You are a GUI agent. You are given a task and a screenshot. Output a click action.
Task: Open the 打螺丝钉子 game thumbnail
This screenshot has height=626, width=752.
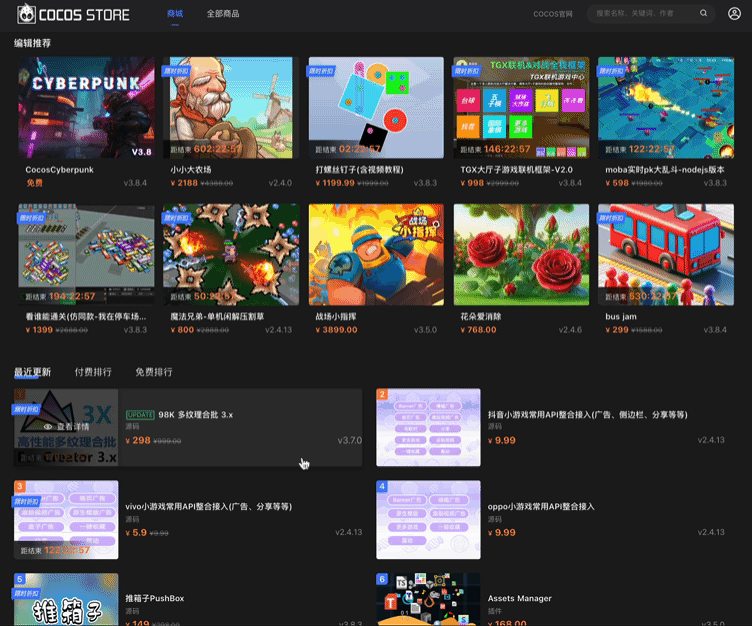coord(376,107)
